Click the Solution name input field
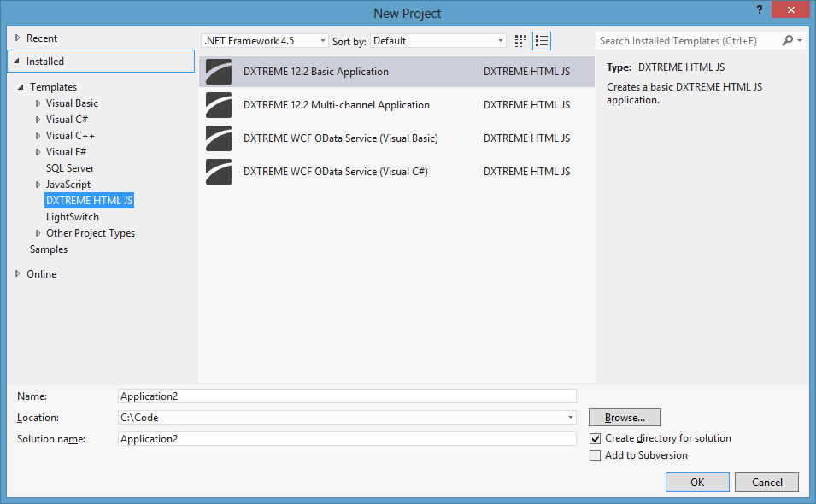816x504 pixels. pyautogui.click(x=347, y=438)
